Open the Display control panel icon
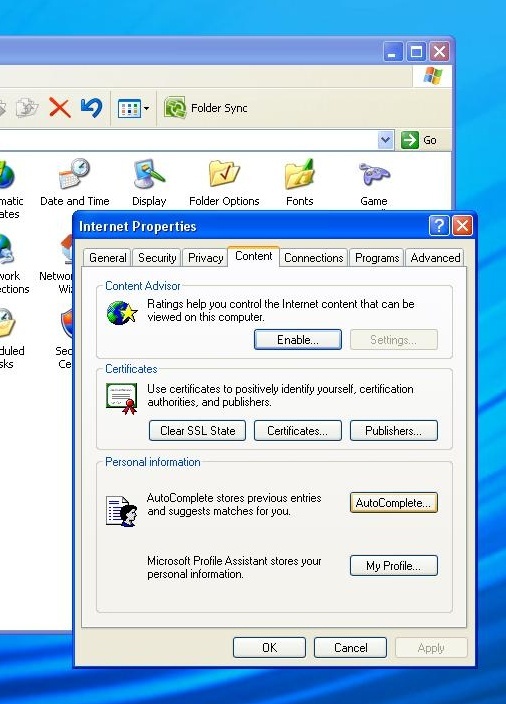 tap(149, 182)
